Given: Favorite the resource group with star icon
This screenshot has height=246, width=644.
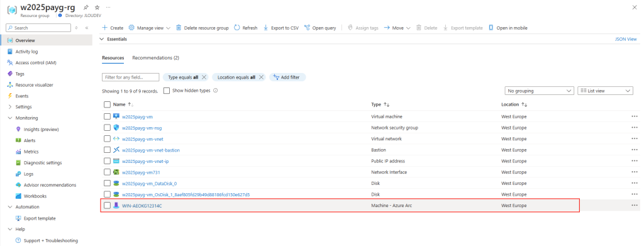Looking at the screenshot, I should [97, 8].
